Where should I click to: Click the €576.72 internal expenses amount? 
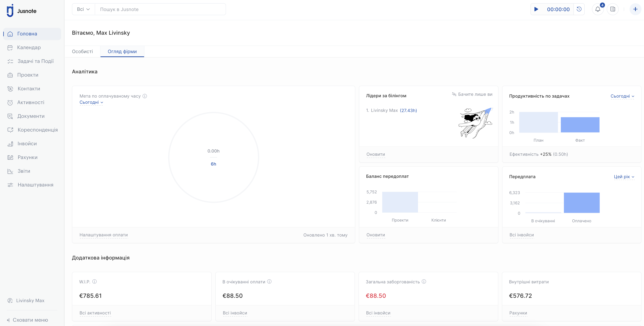pos(521,296)
